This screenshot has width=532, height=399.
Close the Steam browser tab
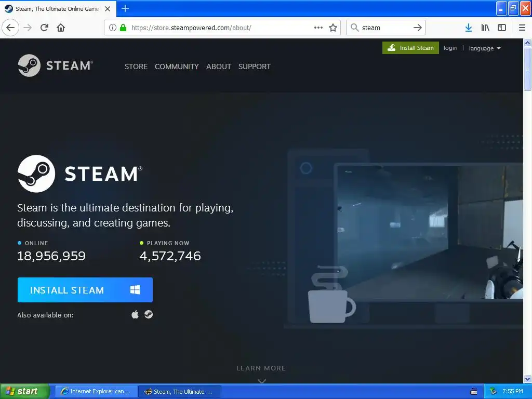click(x=108, y=9)
